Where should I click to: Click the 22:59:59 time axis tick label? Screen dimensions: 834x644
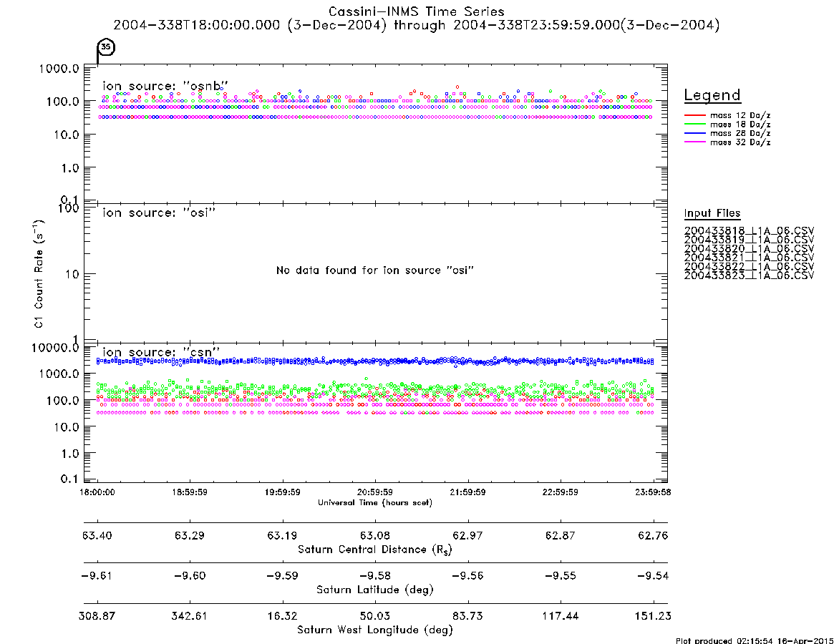pyautogui.click(x=560, y=492)
